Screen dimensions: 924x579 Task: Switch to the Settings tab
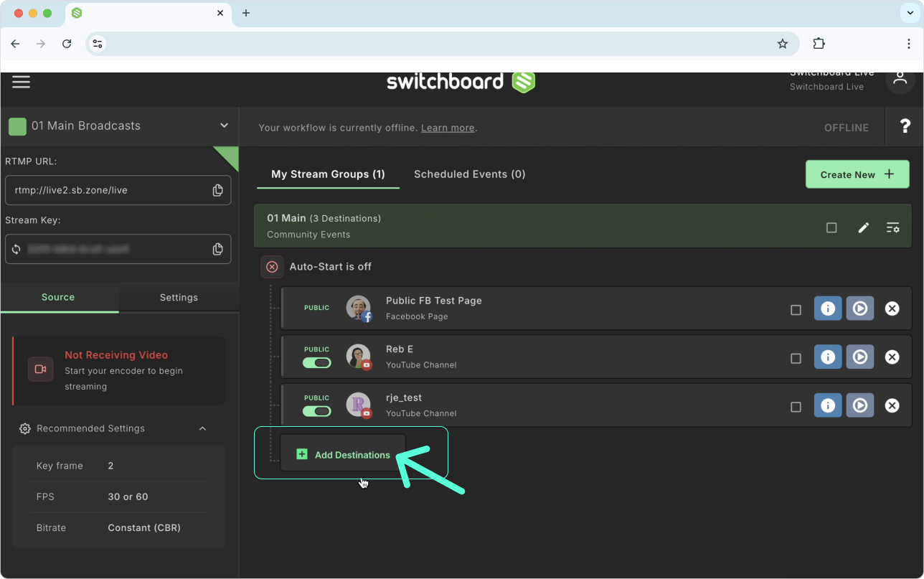click(x=179, y=297)
